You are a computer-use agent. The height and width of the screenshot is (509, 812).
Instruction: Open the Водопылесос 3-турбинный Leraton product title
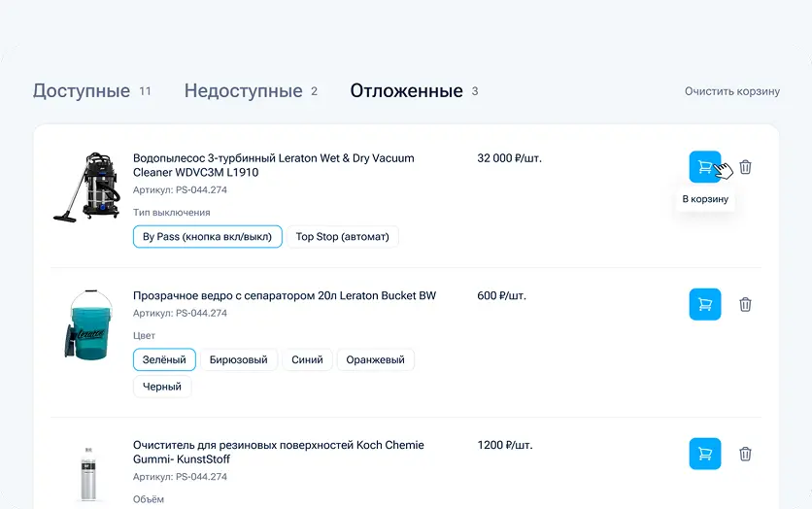coord(274,165)
